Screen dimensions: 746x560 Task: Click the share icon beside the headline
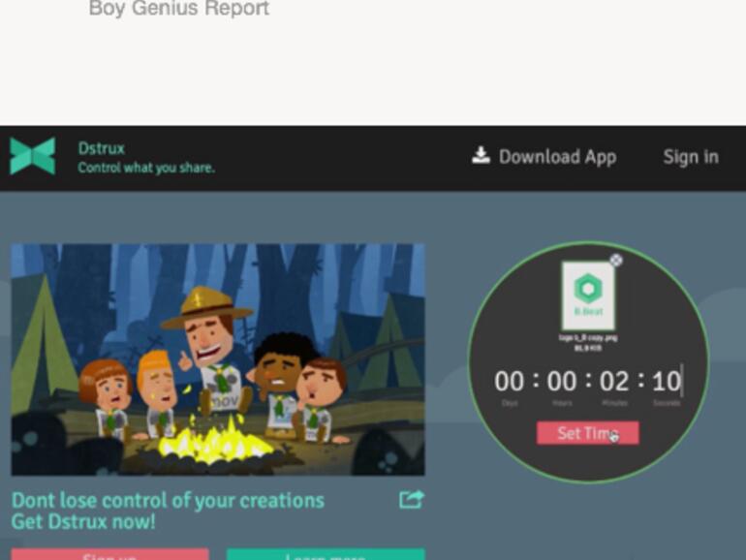(x=411, y=500)
